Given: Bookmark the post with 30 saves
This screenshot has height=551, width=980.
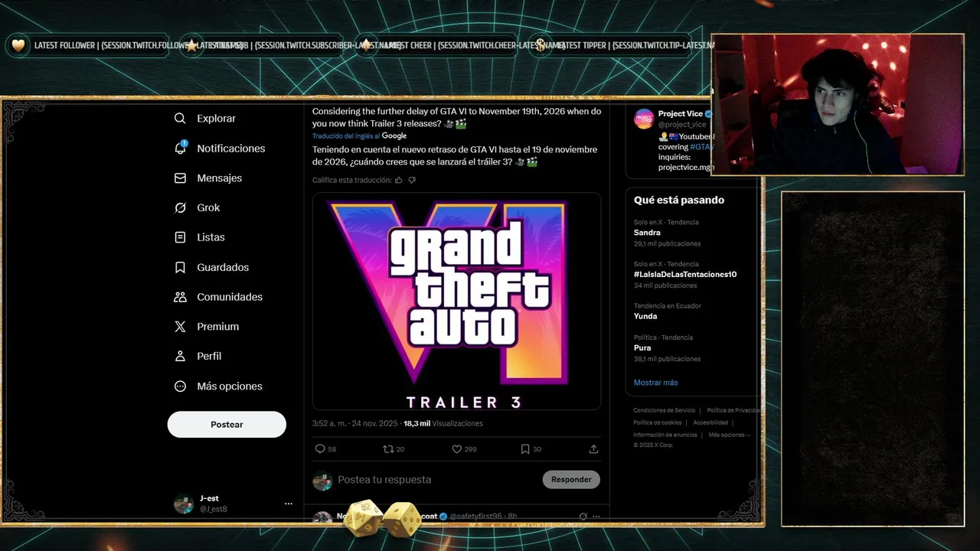Looking at the screenshot, I should tap(525, 449).
